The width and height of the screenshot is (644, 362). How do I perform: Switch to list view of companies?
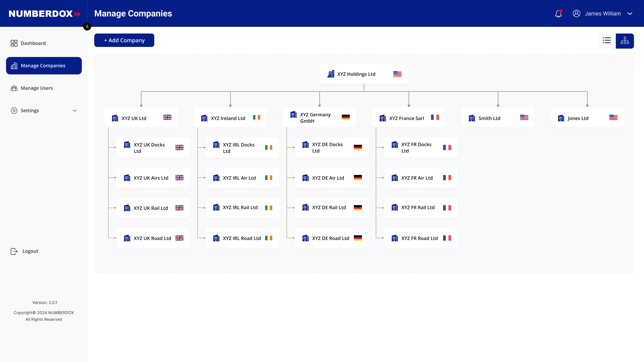click(606, 40)
